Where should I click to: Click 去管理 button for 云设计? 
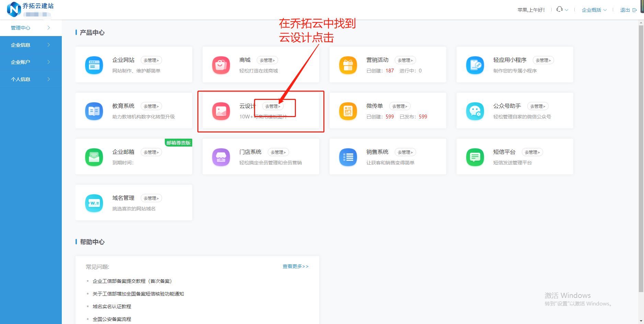[273, 106]
